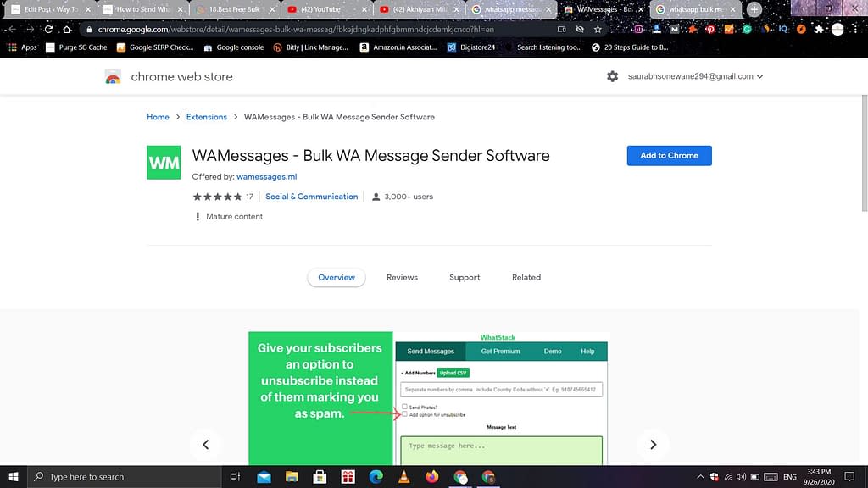The image size is (868, 488).
Task: Open the Google console bookmark
Action: pyautogui.click(x=234, y=47)
